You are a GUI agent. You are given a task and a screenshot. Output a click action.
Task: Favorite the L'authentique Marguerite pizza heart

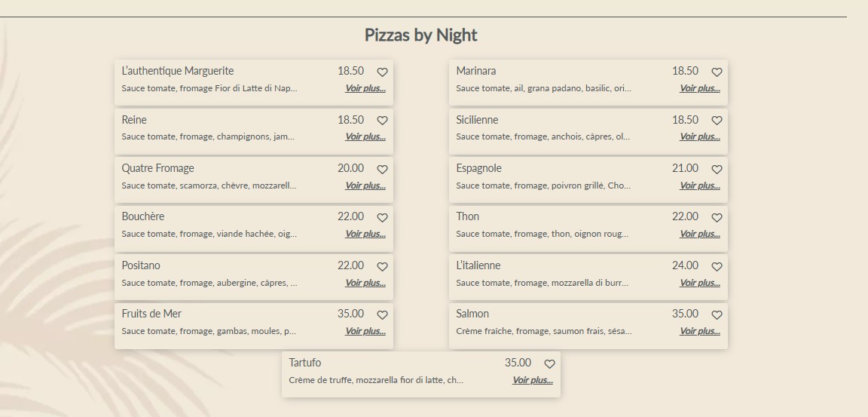[x=382, y=72]
